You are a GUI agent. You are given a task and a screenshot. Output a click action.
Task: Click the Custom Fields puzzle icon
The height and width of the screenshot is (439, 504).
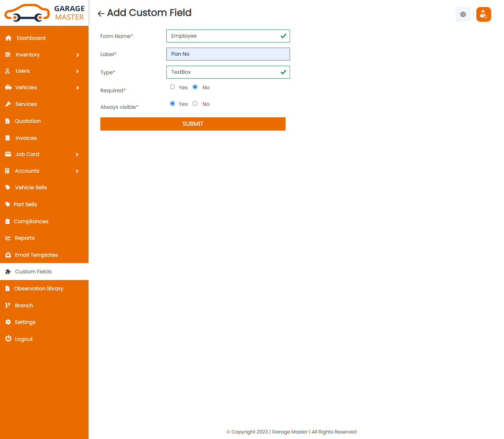[x=8, y=271]
